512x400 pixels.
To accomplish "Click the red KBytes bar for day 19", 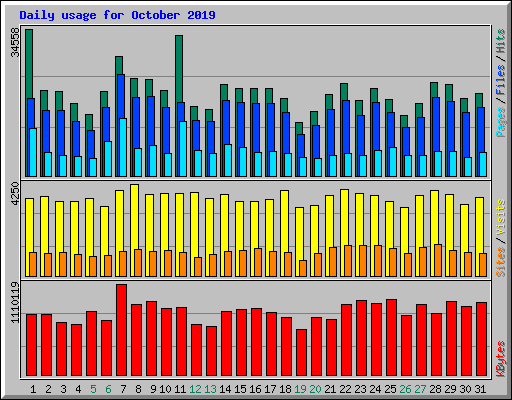I will click(x=302, y=353).
